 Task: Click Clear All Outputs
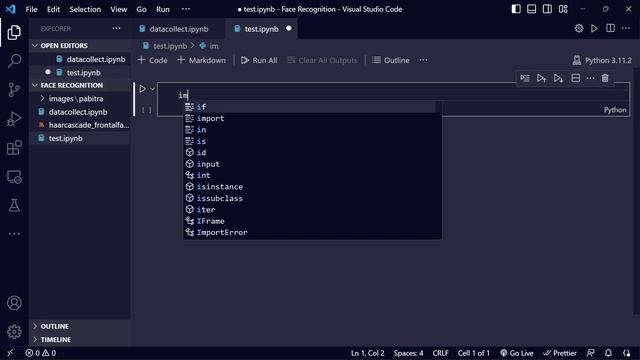pos(322,60)
